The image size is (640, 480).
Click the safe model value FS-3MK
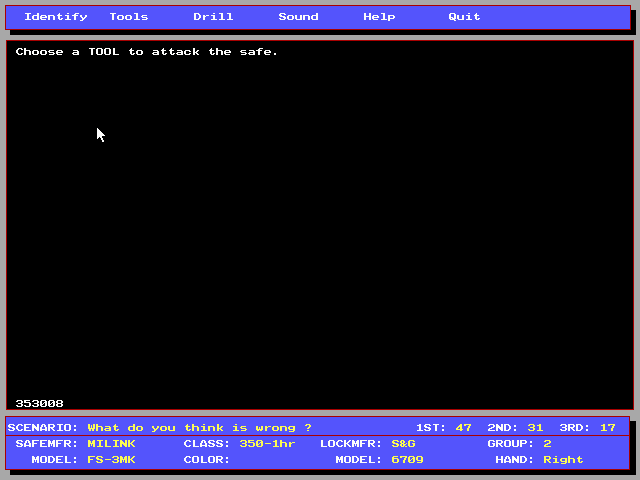click(x=111, y=460)
